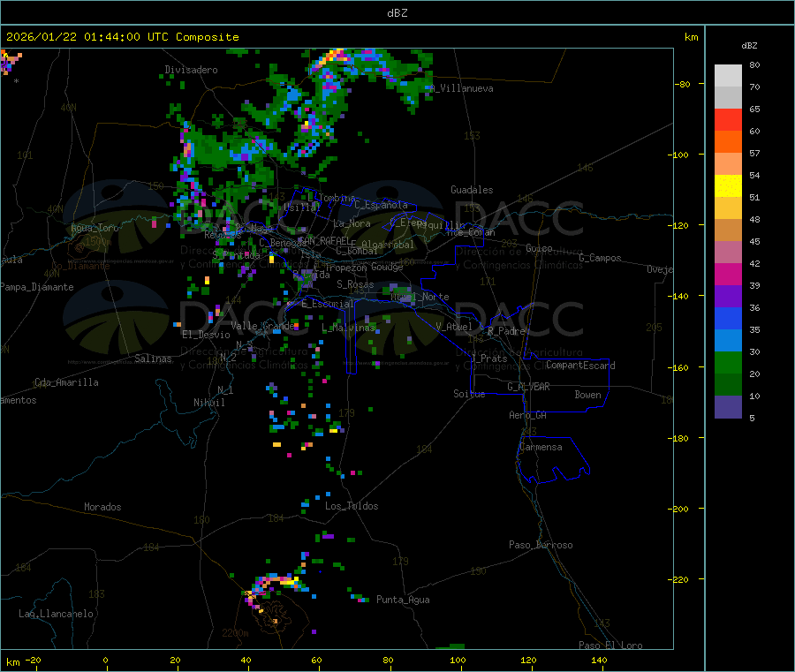Click the Los_Toldos location label
795x672 pixels.
[352, 506]
